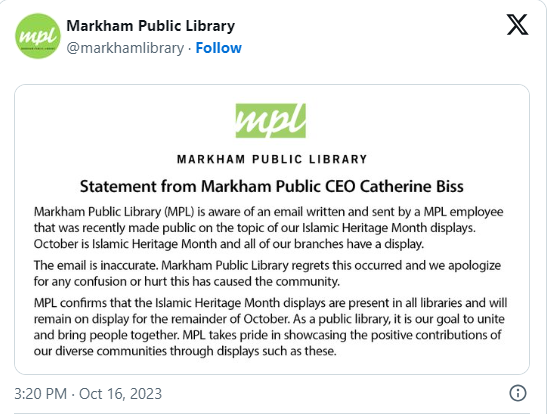
Task: Click the Oct 16, 2023 date text
Action: pos(120,394)
